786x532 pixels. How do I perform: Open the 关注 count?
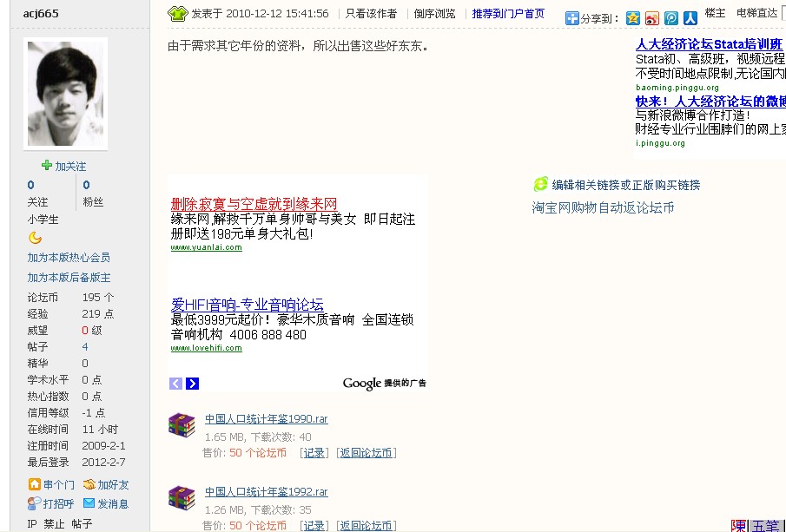(x=31, y=185)
